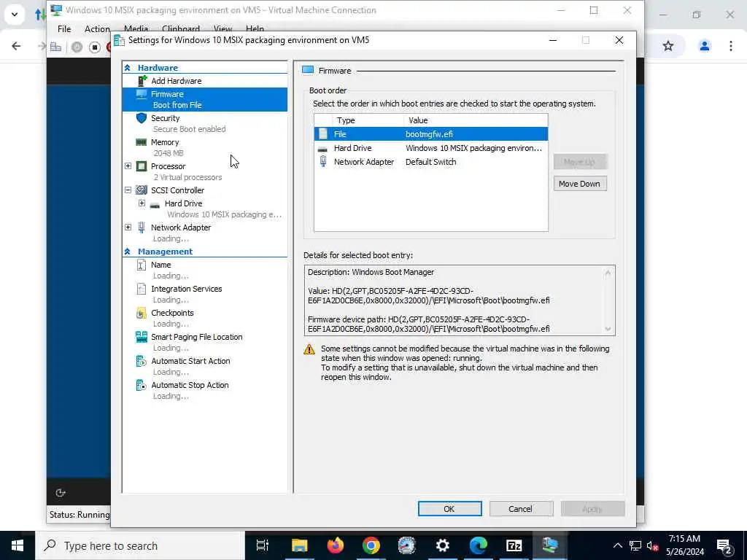Screen dimensions: 747x560
Task: Open 7-Zip from the taskbar
Action: coord(514,545)
